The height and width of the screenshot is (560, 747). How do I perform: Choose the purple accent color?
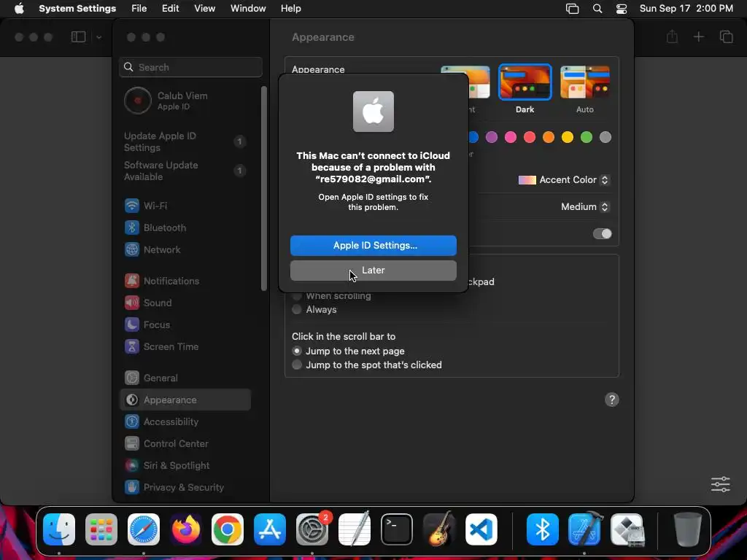click(492, 137)
